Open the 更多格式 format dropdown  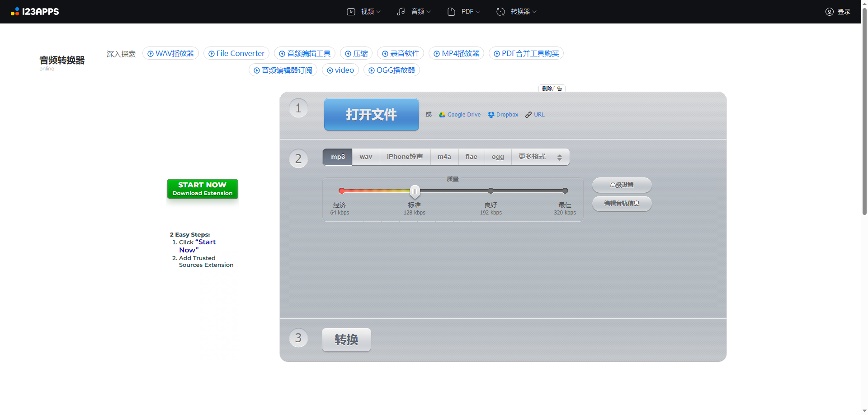tap(540, 157)
